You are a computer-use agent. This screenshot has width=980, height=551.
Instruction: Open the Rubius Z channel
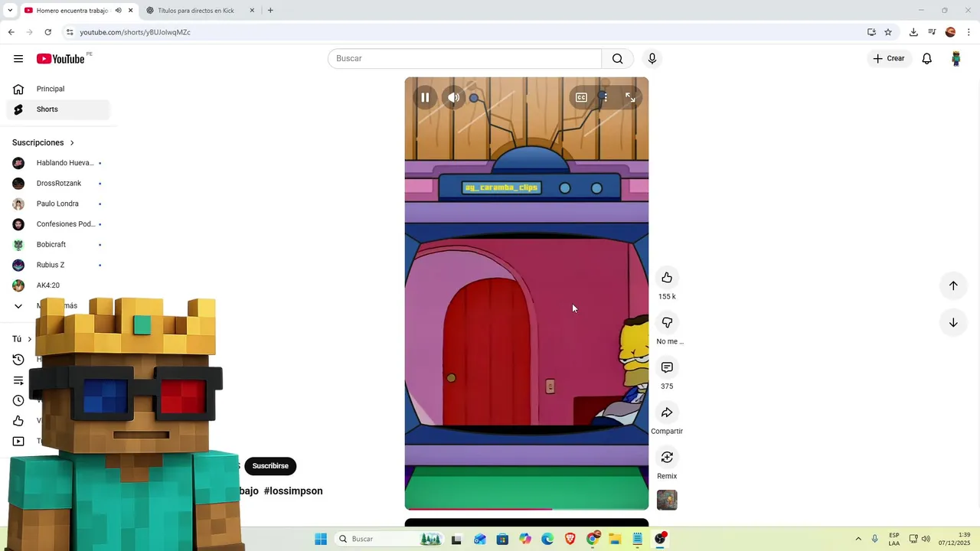58,265
